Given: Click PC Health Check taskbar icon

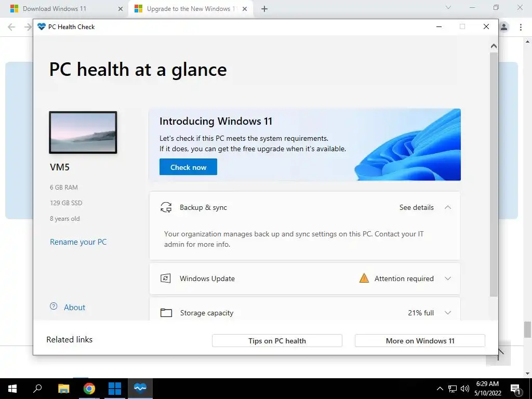Looking at the screenshot, I should click(140, 389).
